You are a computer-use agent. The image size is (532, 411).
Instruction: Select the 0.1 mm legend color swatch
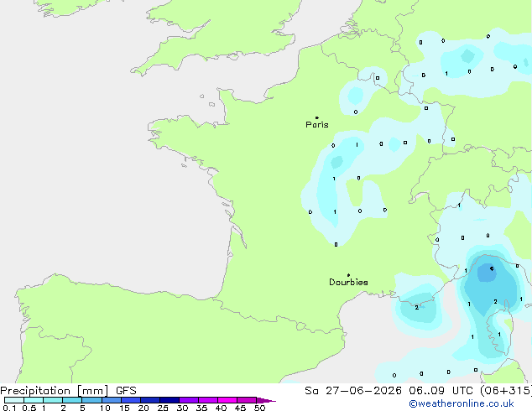14,400
